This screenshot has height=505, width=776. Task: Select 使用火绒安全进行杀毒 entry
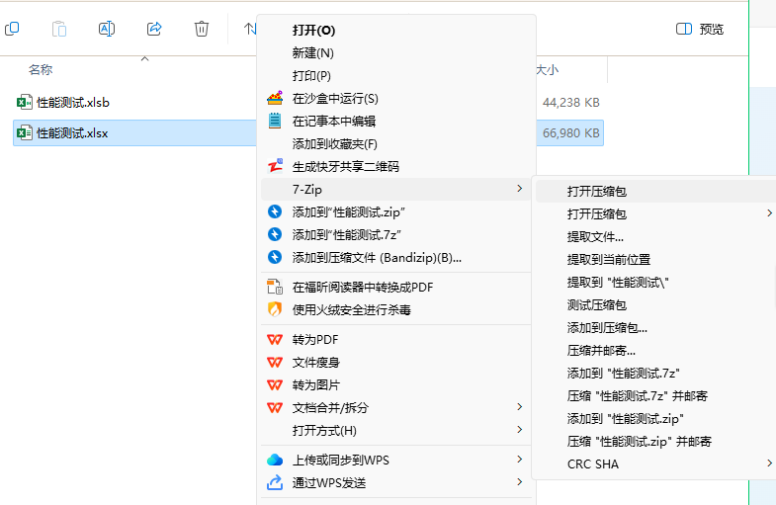click(396, 310)
